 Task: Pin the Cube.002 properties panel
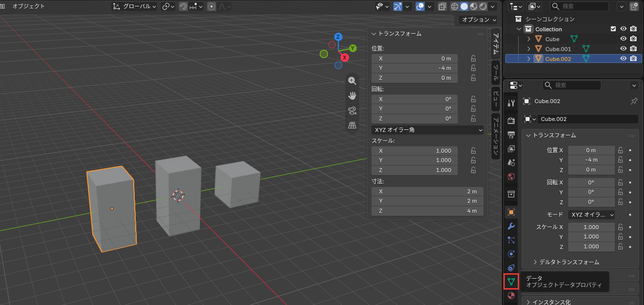click(x=634, y=101)
